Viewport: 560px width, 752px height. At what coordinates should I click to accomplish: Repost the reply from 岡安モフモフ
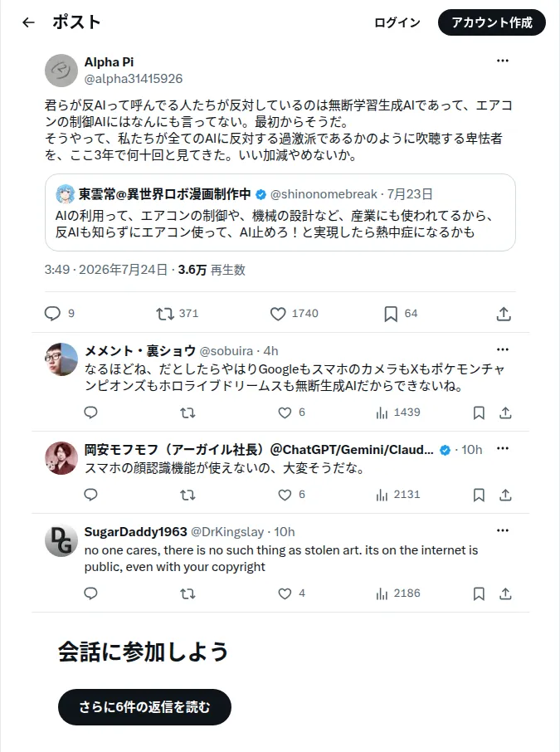coord(187,495)
